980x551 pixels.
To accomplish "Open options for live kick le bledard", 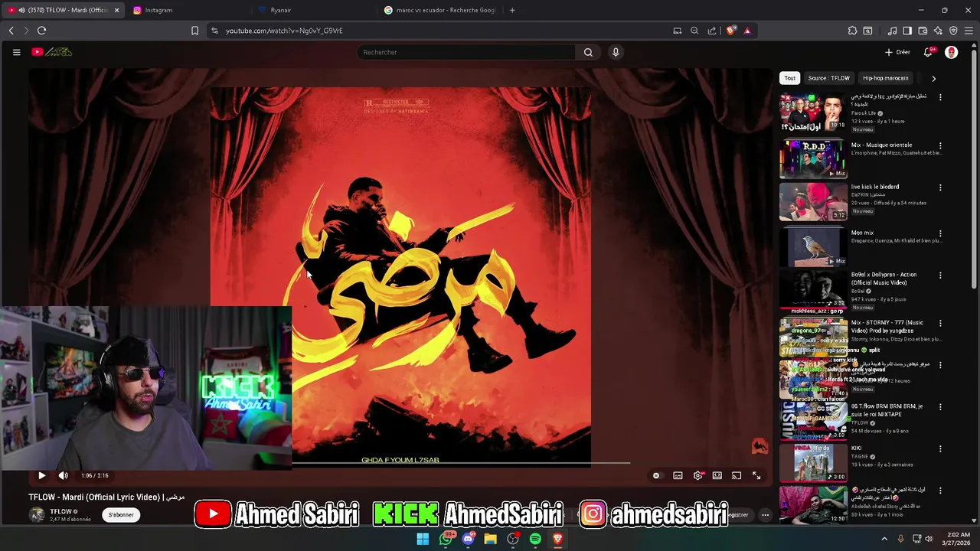I will point(940,187).
